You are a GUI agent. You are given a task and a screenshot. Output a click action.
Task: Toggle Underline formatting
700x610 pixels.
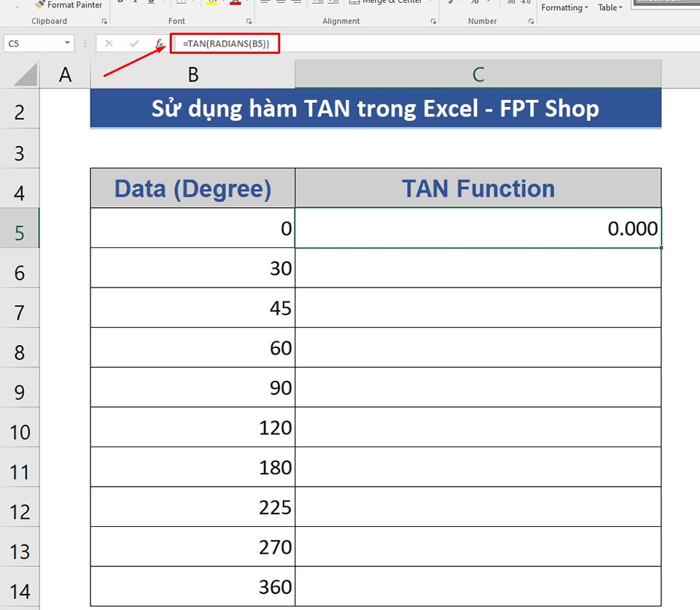(x=151, y=2)
